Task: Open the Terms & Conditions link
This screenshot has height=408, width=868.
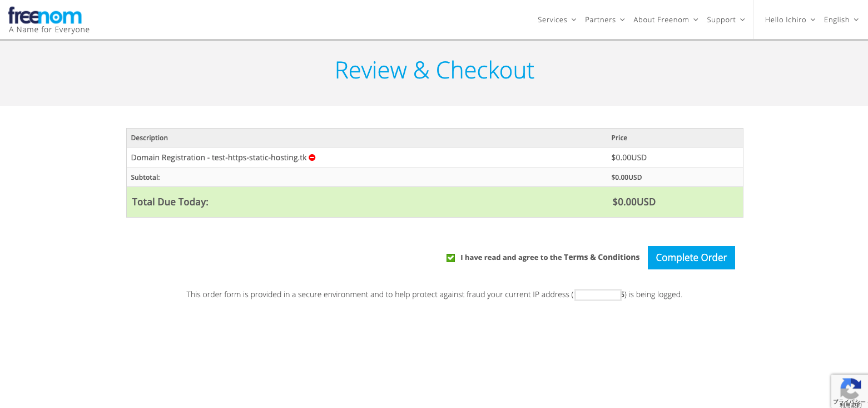Action: [602, 257]
